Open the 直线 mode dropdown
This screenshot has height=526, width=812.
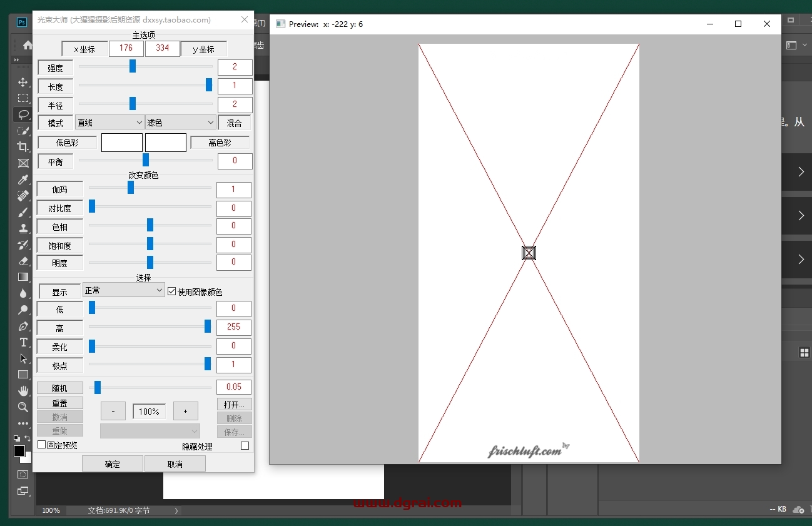(110, 123)
